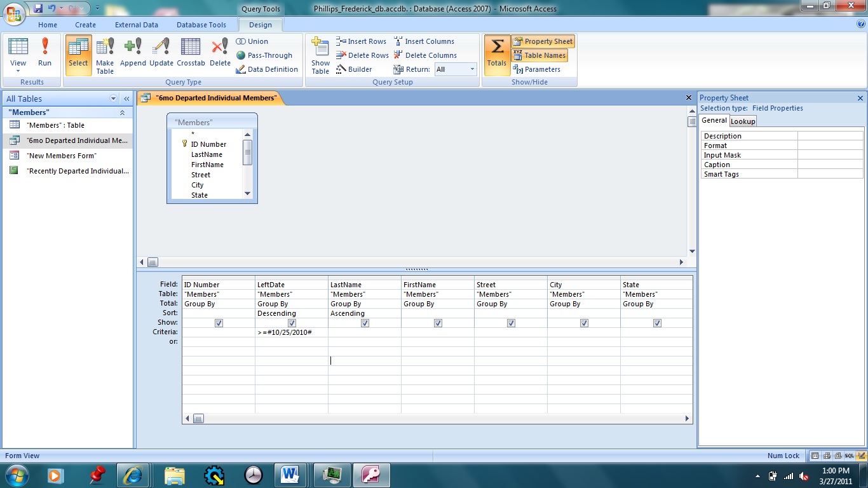This screenshot has width=868, height=488.
Task: Click the volume icon in system tray
Action: [x=804, y=476]
